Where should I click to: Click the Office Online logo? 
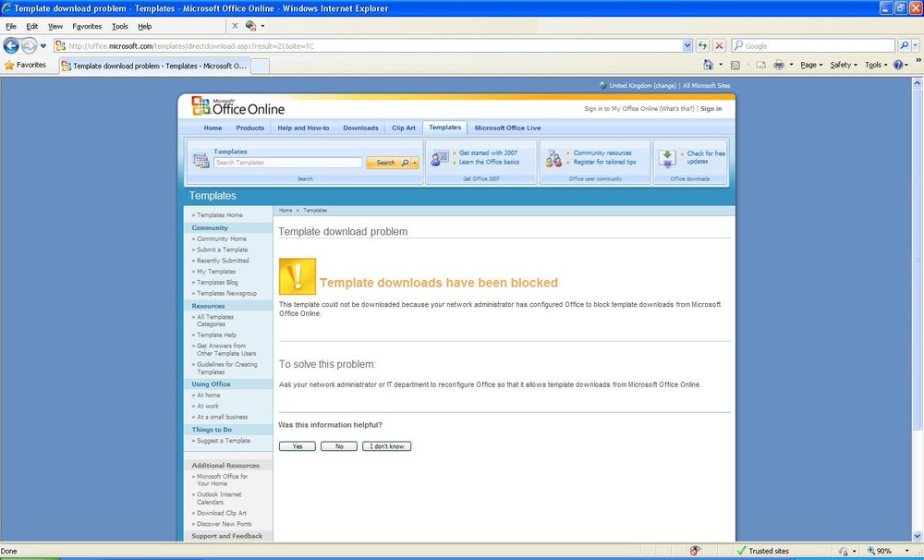238,106
